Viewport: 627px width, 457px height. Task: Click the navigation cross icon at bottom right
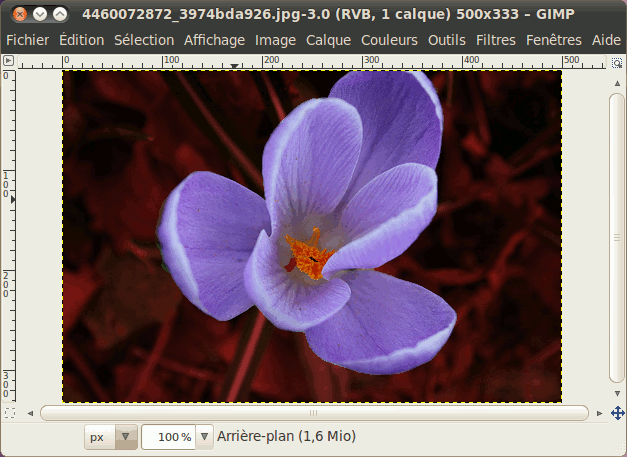[617, 413]
